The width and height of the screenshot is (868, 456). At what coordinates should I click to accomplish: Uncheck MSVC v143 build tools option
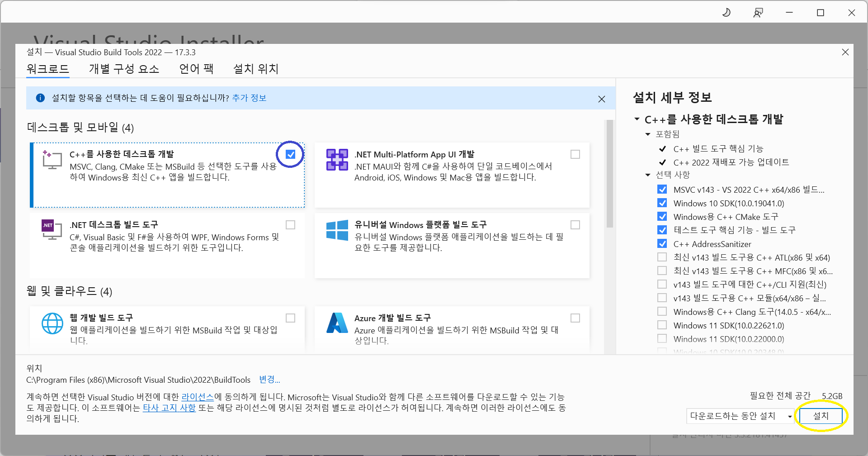pos(662,190)
